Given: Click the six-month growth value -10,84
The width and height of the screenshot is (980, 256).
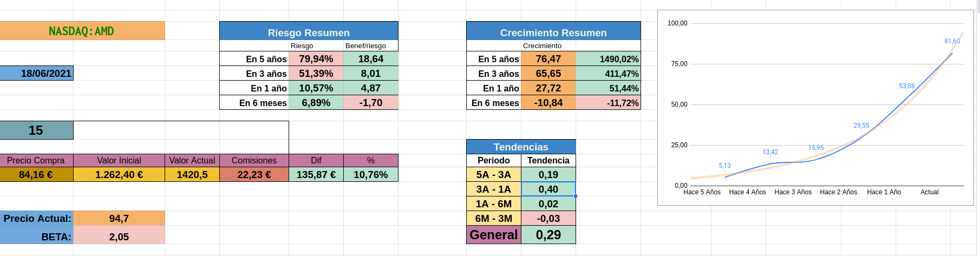Looking at the screenshot, I should pyautogui.click(x=548, y=103).
